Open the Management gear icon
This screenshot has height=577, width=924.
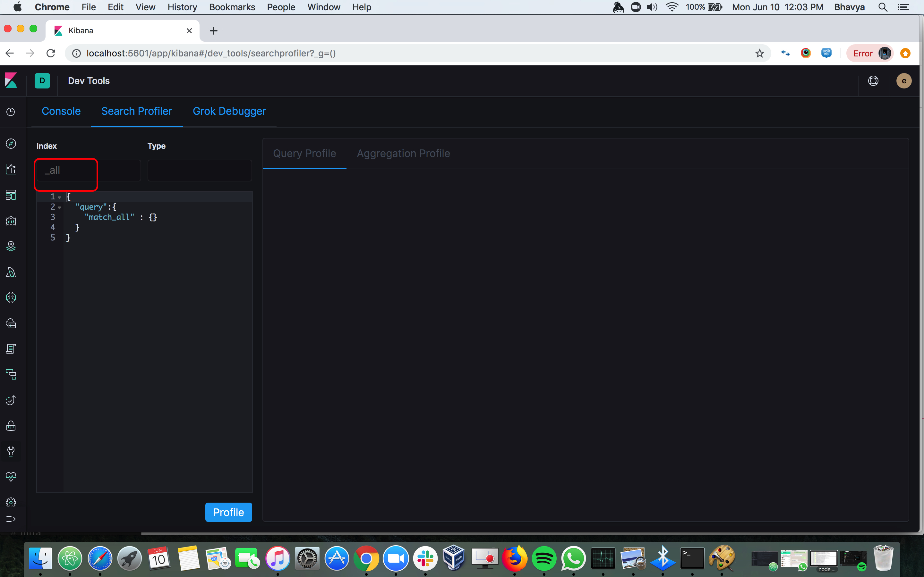tap(11, 502)
